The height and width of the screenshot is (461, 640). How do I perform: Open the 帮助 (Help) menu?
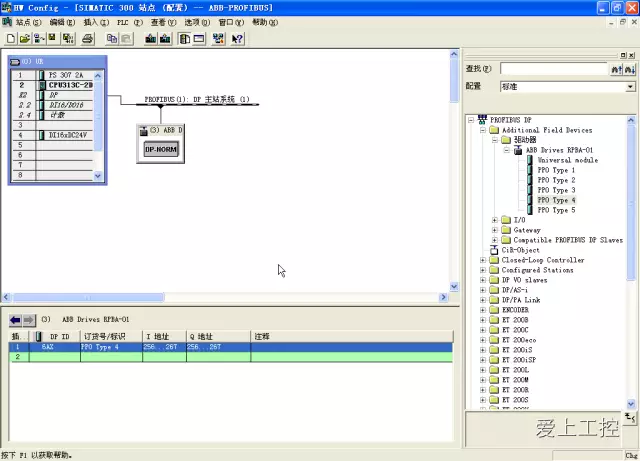point(265,22)
